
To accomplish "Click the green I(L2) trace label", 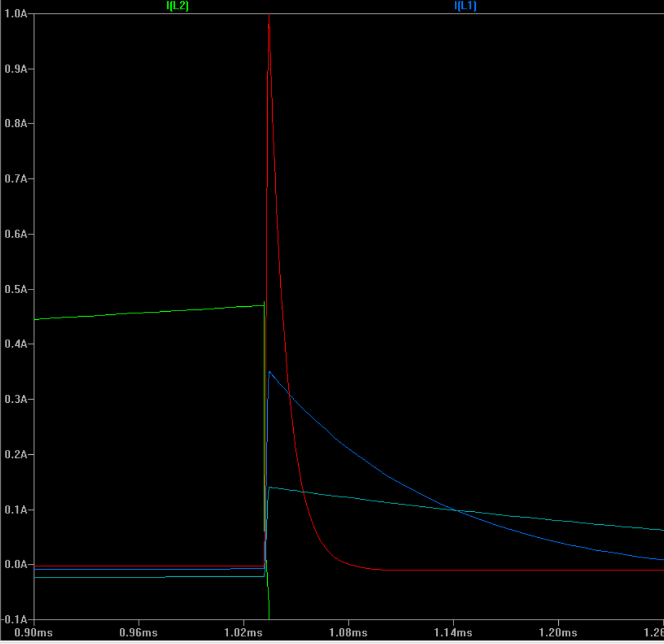I will click(177, 6).
